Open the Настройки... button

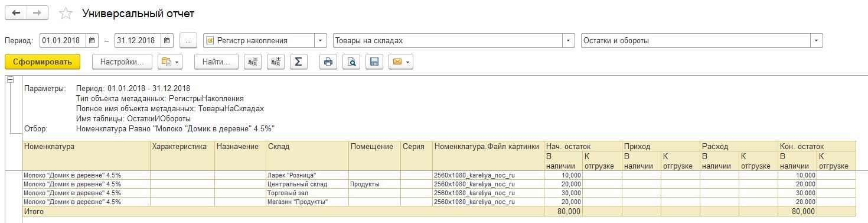[x=122, y=62]
